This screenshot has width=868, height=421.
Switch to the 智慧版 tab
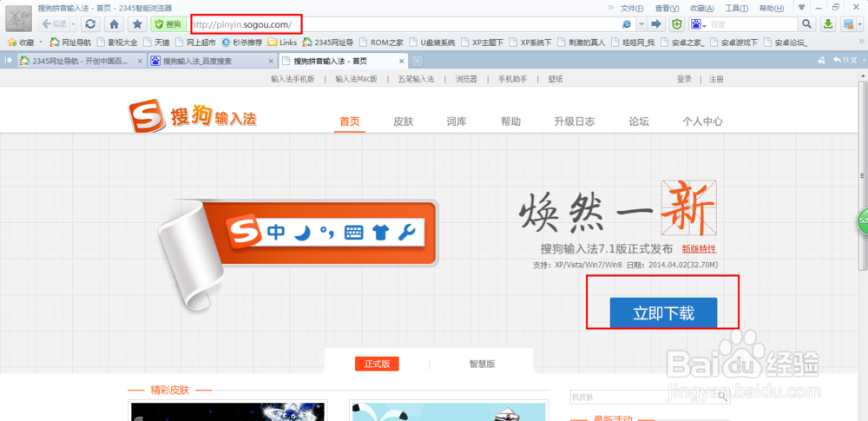(x=482, y=364)
